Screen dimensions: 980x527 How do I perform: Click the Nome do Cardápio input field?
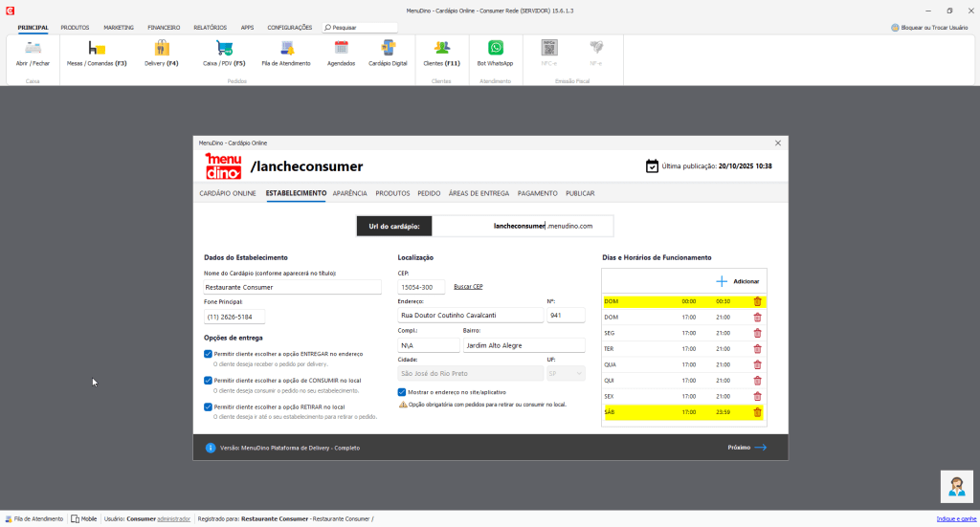pos(293,287)
